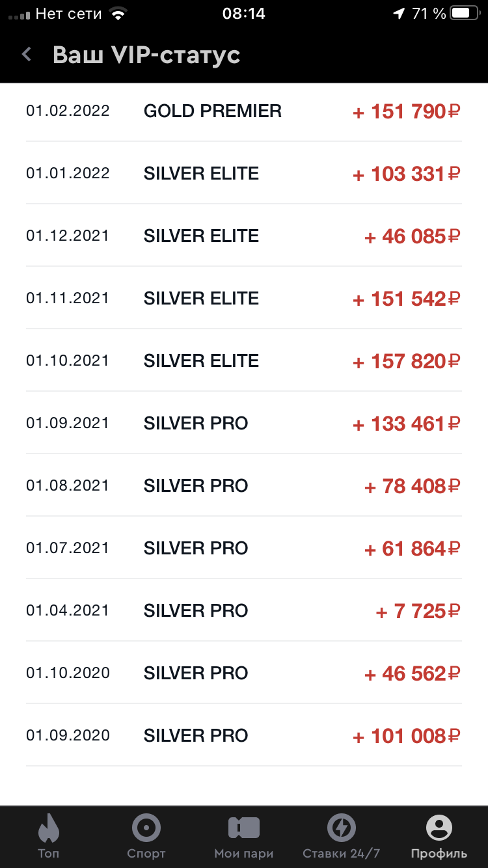Tap the Wi-Fi status icon
Screen dimensions: 488x868
point(118,14)
